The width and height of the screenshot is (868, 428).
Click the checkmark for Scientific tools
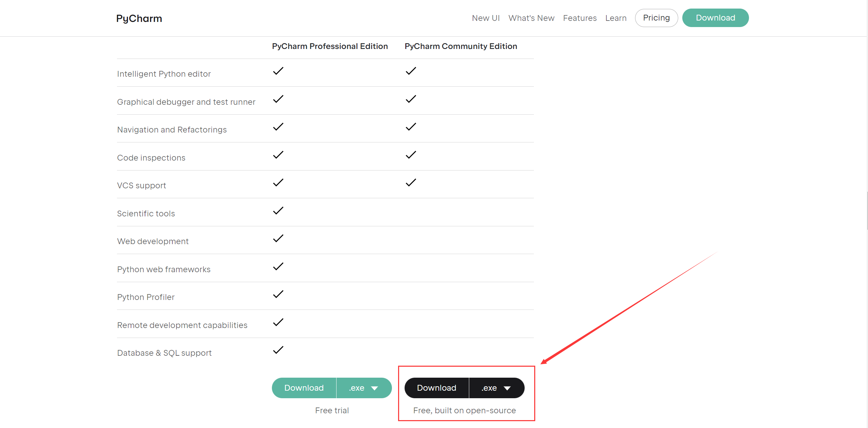pos(278,211)
